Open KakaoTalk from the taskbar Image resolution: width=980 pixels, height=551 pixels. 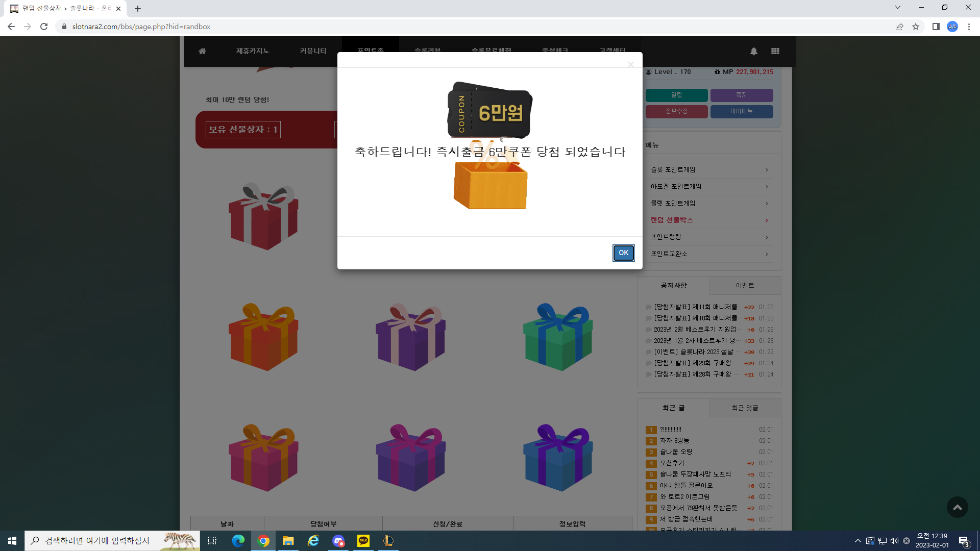[363, 541]
